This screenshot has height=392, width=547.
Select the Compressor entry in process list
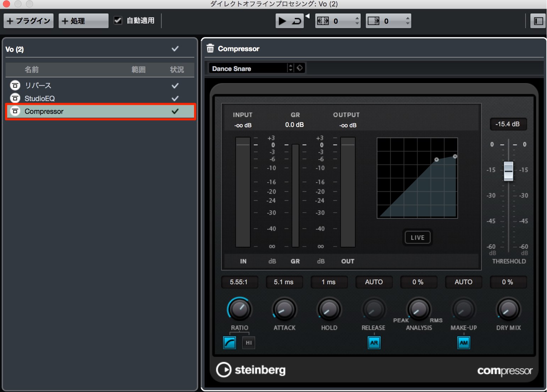click(100, 111)
